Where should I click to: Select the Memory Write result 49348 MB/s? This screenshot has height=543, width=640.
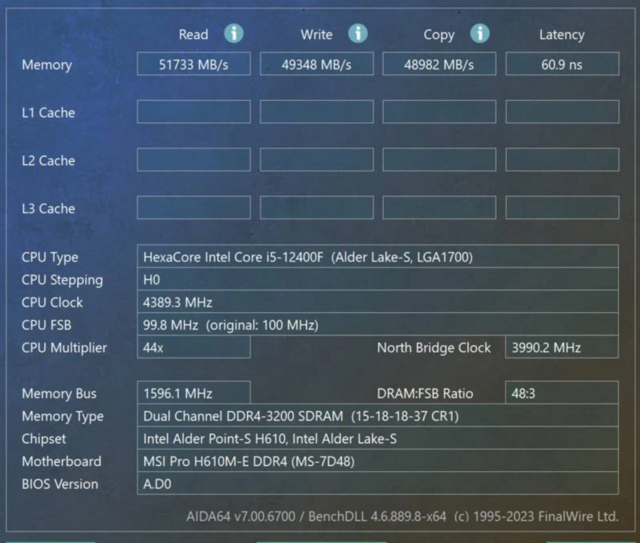[316, 65]
